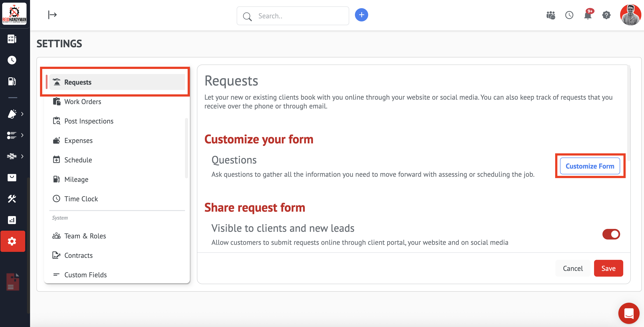Click the clock history icon in header
Image resolution: width=644 pixels, height=327 pixels.
569,15
